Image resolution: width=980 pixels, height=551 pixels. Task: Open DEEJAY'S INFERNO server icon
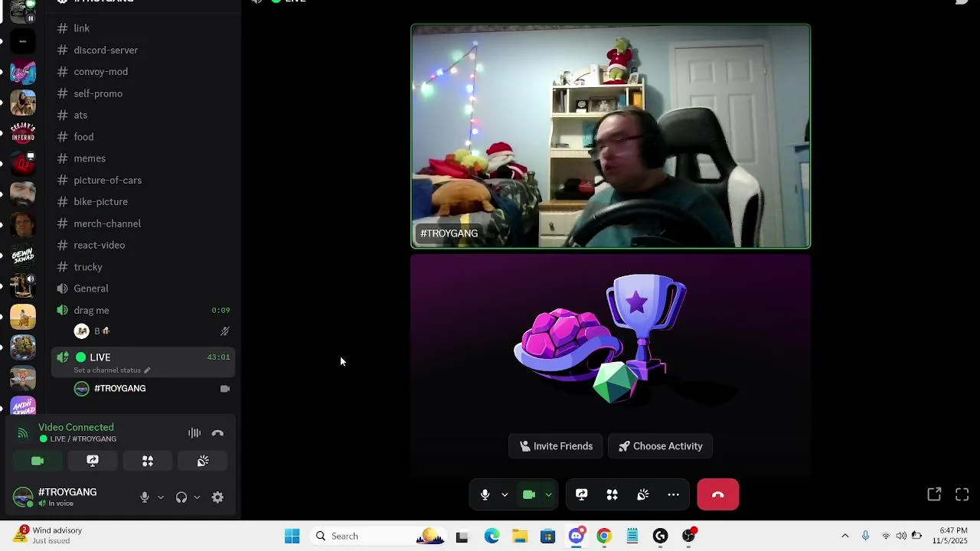[x=23, y=133]
